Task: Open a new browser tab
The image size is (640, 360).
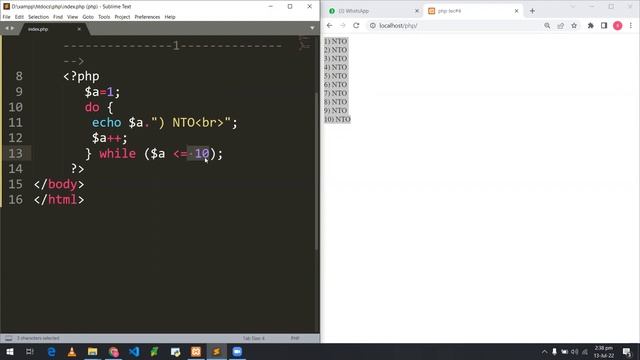Action: (532, 11)
